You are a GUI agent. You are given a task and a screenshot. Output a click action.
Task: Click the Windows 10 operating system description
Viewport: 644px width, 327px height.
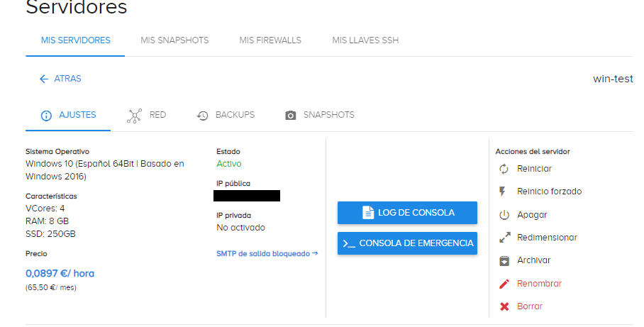105,170
